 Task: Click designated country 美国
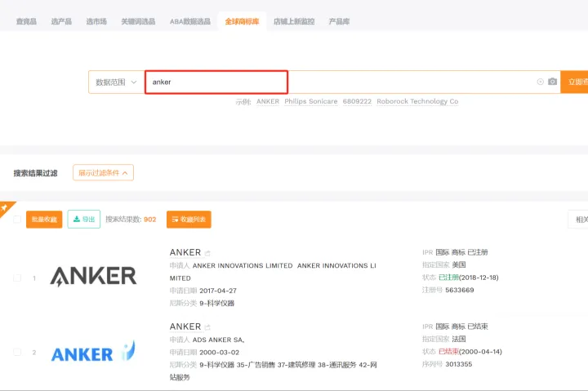(x=459, y=264)
